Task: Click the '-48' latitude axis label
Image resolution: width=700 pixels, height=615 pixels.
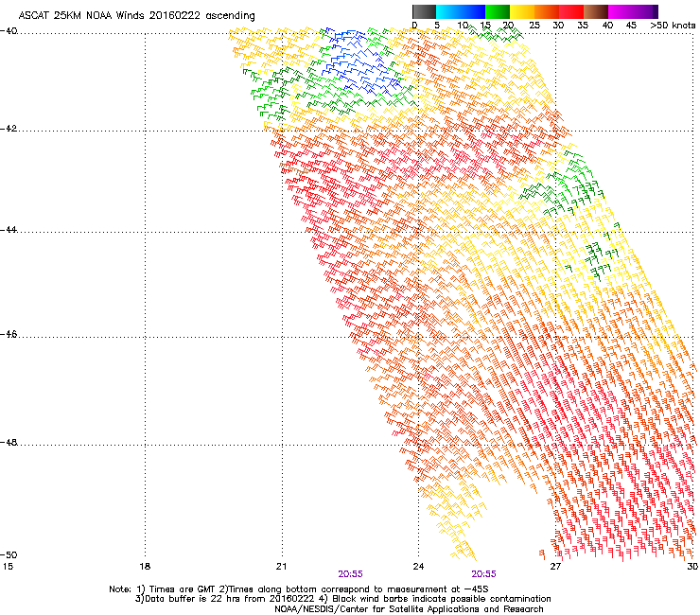Action: 9,442
